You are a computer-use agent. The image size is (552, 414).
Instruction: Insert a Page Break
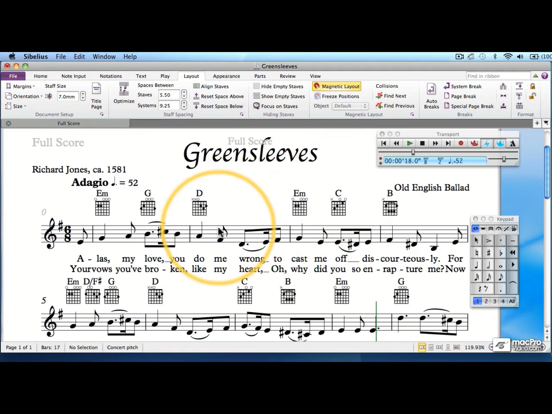pos(460,96)
